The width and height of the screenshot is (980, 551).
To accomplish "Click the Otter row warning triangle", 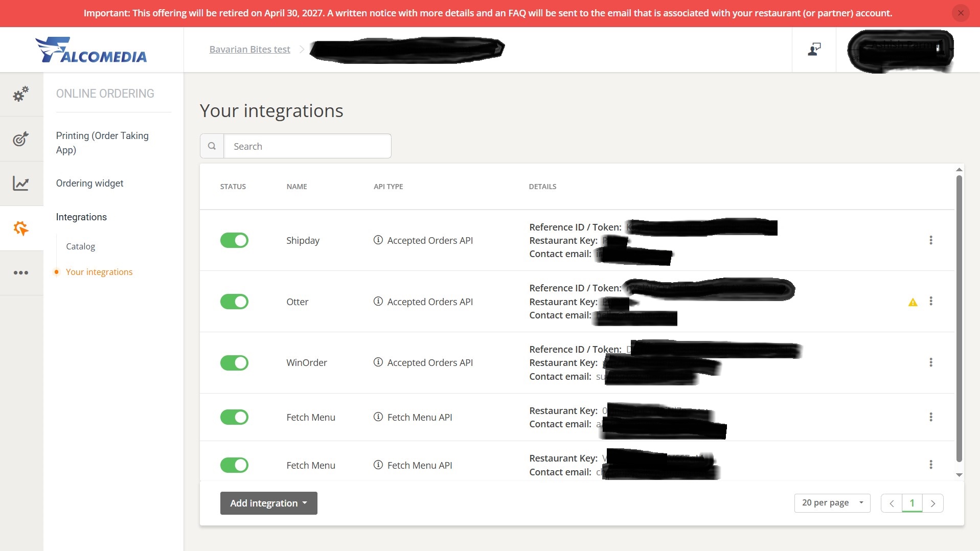I will (913, 302).
